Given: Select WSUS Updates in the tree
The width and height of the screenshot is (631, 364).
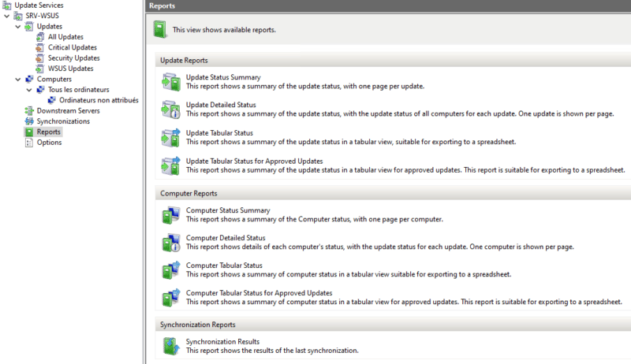Looking at the screenshot, I should (x=70, y=69).
